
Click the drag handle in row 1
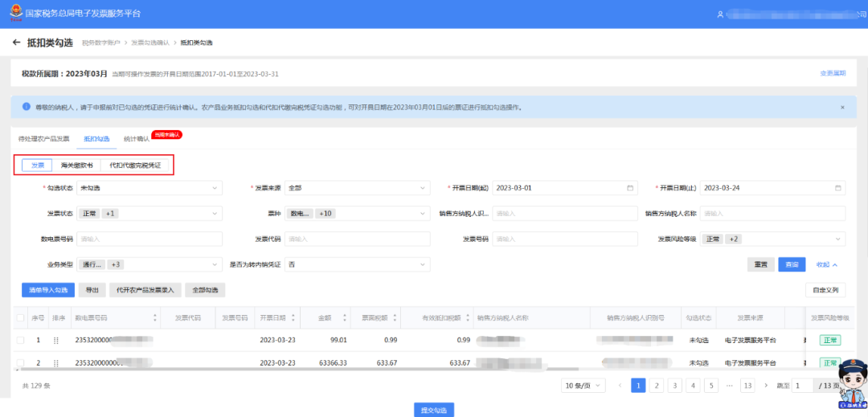tap(56, 340)
